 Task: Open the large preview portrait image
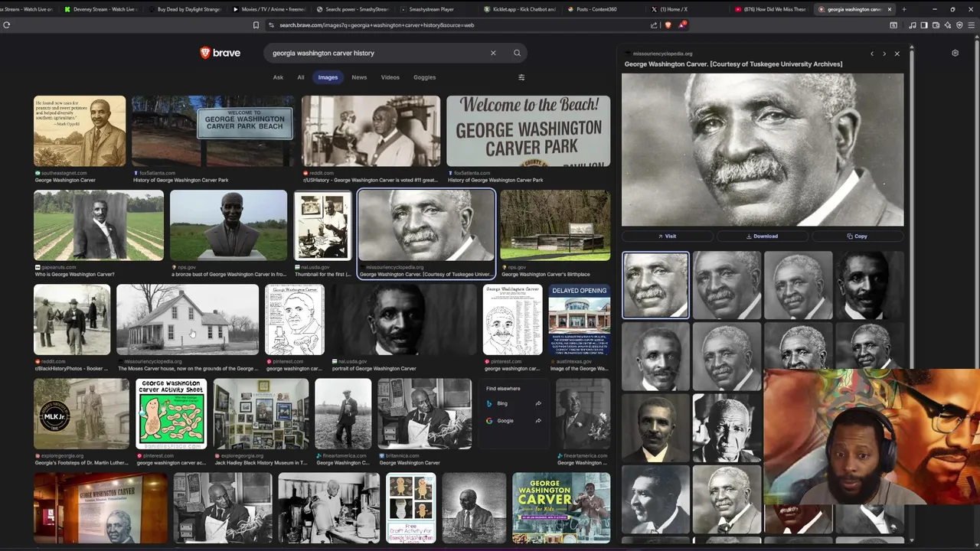click(x=763, y=150)
